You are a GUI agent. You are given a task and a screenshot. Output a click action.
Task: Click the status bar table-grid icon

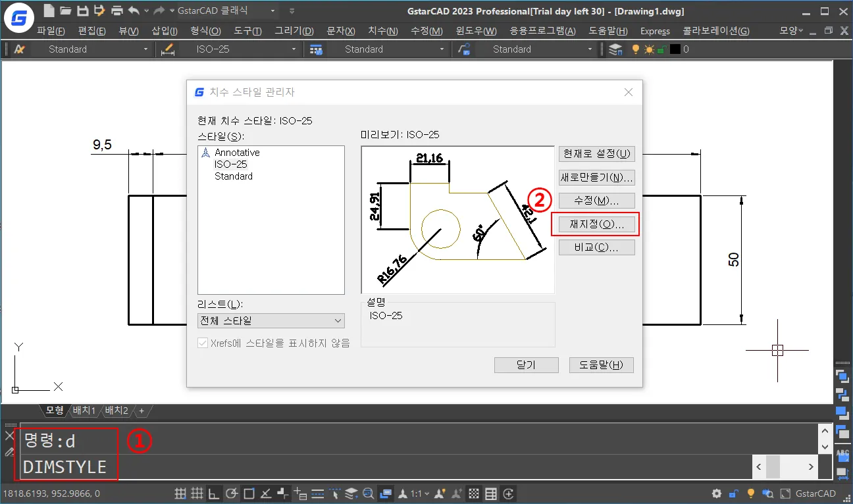pyautogui.click(x=491, y=493)
